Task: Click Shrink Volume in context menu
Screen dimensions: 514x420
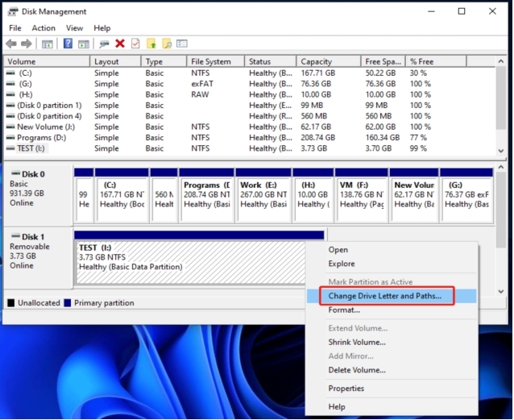Action: point(357,342)
